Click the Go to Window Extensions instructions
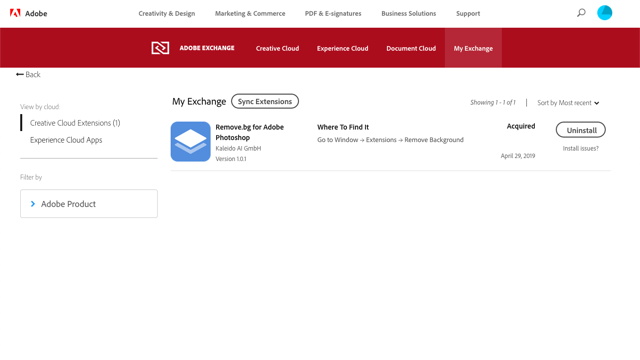The width and height of the screenshot is (640, 360). 390,140
